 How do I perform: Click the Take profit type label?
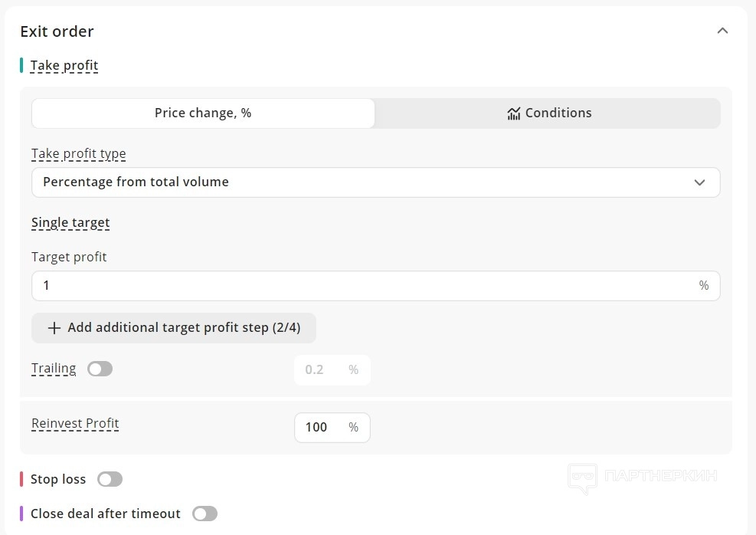point(78,154)
